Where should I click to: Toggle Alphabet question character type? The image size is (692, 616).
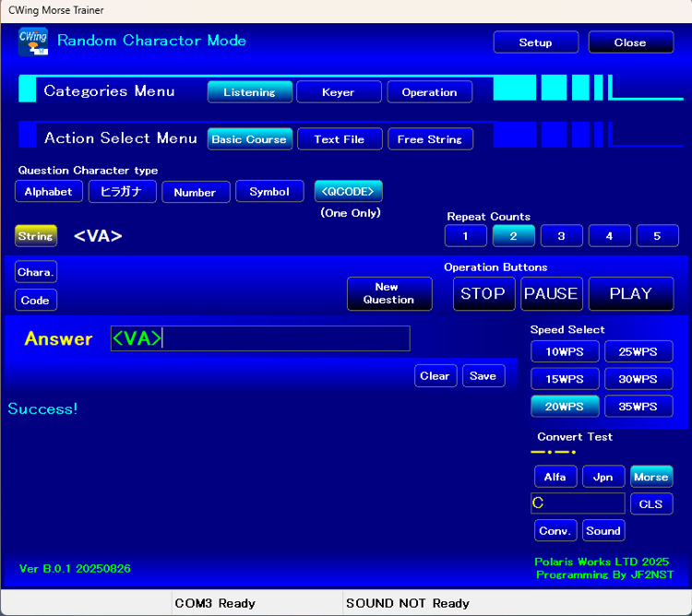pos(48,192)
